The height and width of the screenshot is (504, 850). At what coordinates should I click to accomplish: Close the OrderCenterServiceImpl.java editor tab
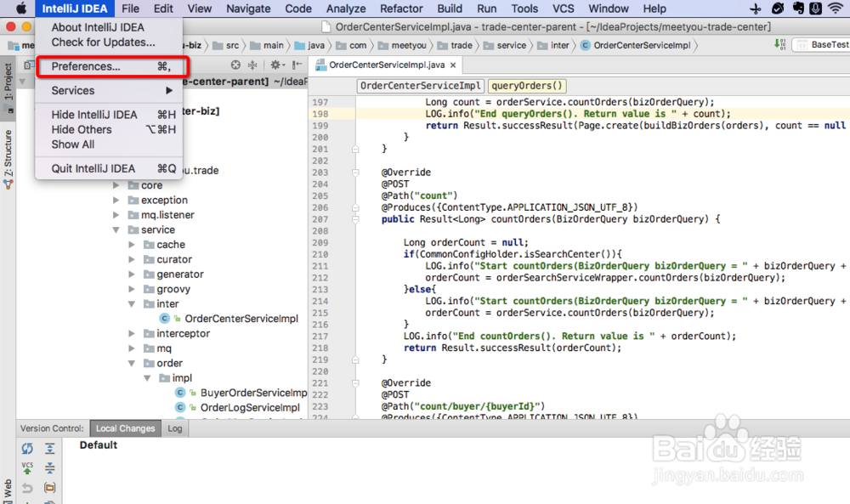tap(453, 65)
